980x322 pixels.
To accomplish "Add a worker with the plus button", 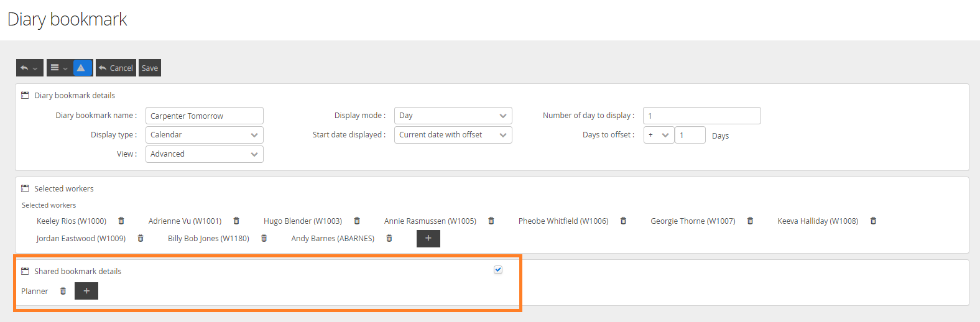I will (428, 238).
